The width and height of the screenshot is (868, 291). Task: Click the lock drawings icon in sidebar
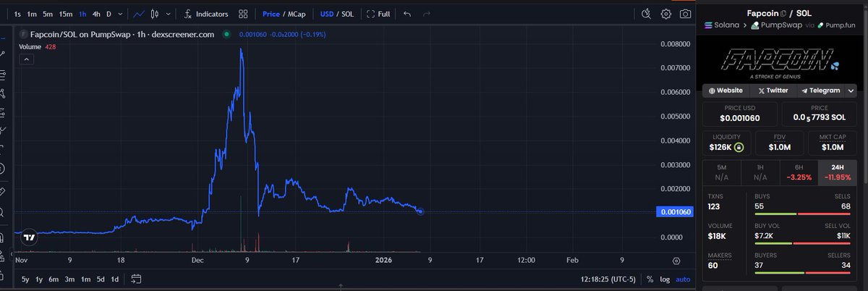[3, 276]
